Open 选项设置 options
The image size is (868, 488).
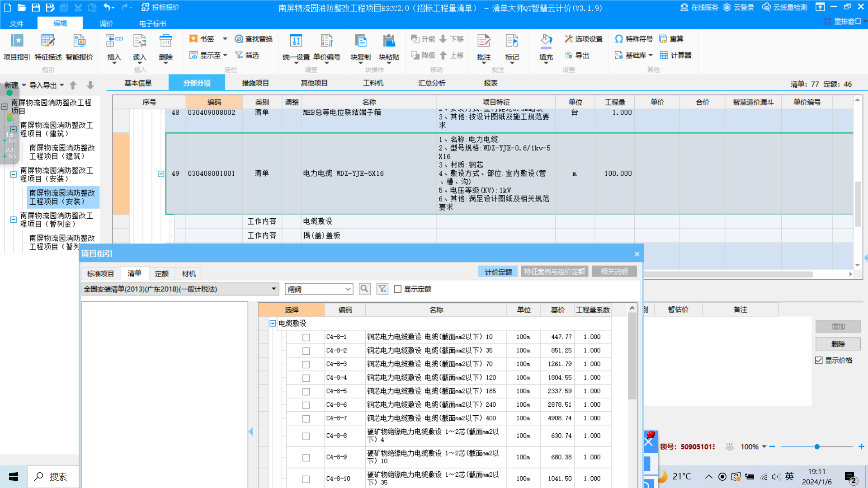point(583,39)
